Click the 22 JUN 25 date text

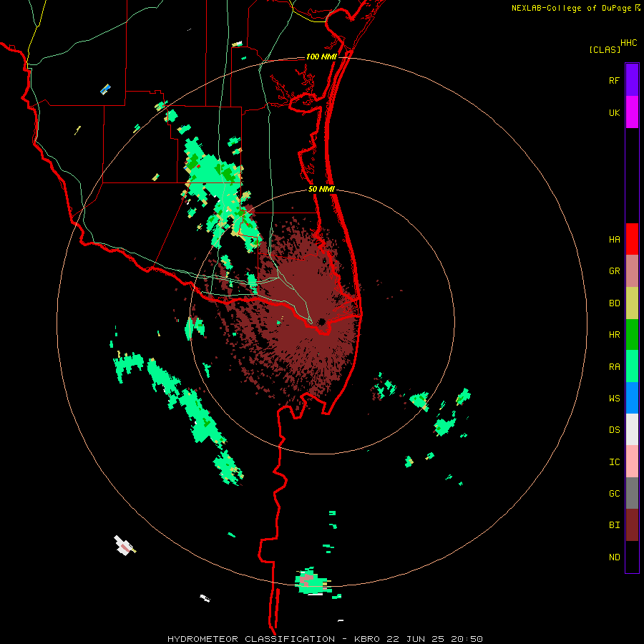(x=416, y=639)
